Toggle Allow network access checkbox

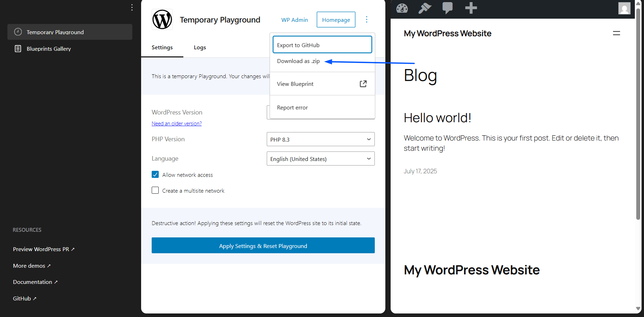[155, 174]
